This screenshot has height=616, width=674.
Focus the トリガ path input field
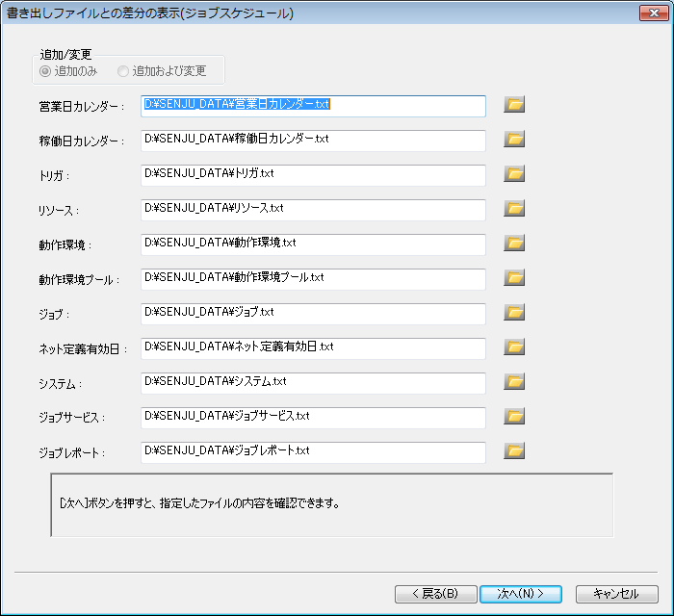[313, 175]
